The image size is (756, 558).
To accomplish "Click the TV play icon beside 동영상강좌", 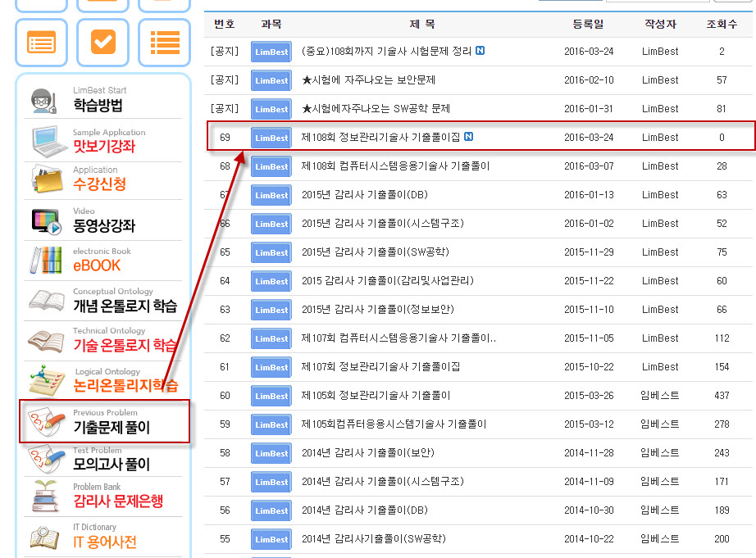I will click(x=46, y=222).
